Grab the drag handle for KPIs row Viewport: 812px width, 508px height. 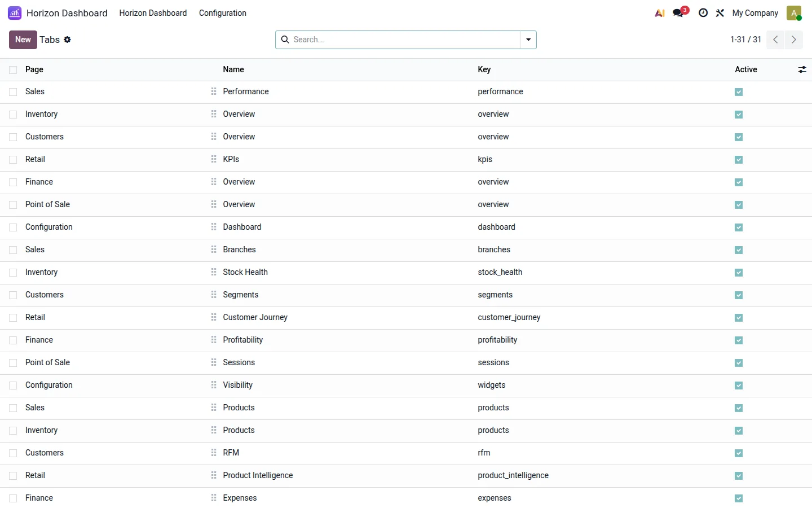(214, 159)
